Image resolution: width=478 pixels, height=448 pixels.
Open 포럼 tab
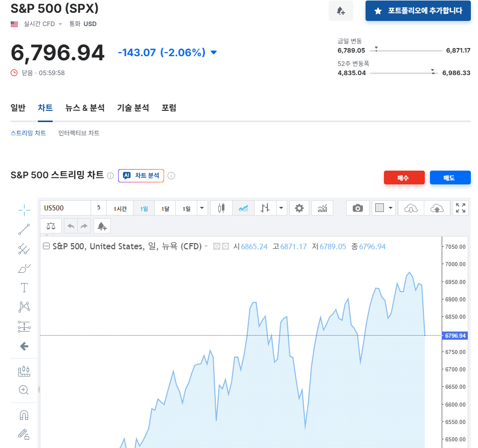click(x=169, y=108)
